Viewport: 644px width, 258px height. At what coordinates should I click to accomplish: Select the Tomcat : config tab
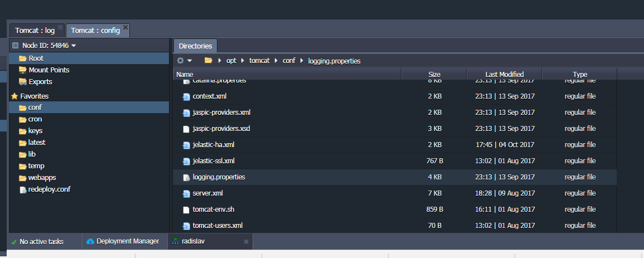[x=95, y=30]
